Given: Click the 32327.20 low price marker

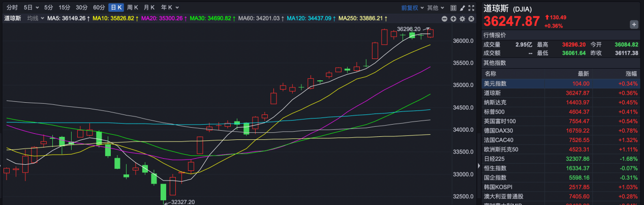Looking at the screenshot, I should [x=182, y=202].
